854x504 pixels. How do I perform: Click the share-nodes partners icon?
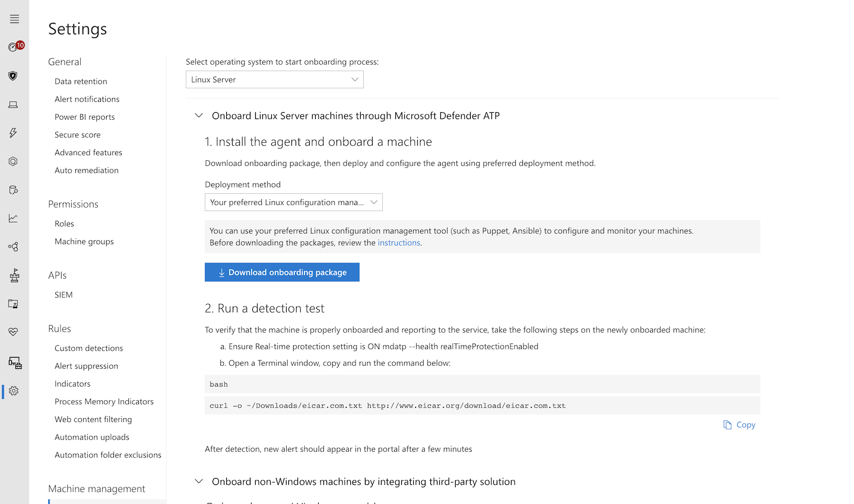click(x=13, y=247)
